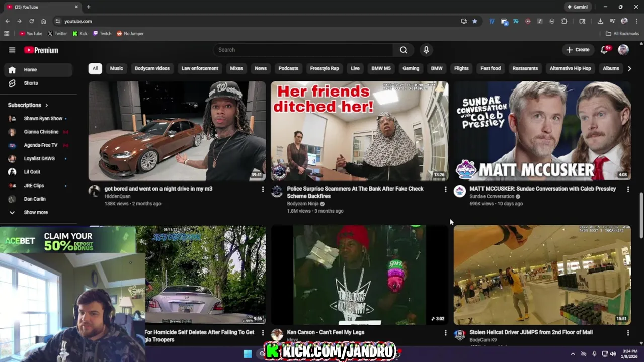
Task: Bookmark this page with the star
Action: [474, 21]
